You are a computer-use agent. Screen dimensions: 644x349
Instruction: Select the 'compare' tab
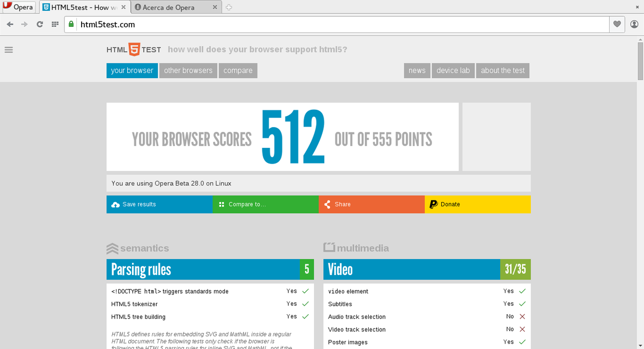coord(238,70)
